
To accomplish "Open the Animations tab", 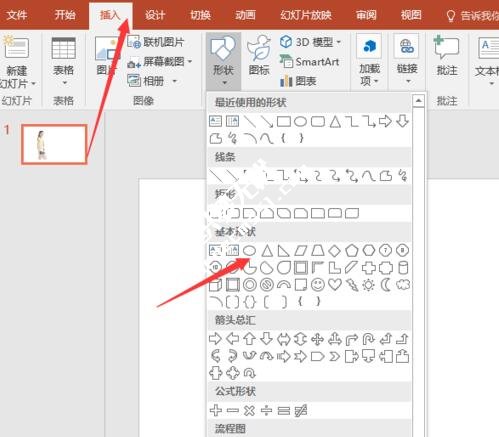I will point(245,15).
